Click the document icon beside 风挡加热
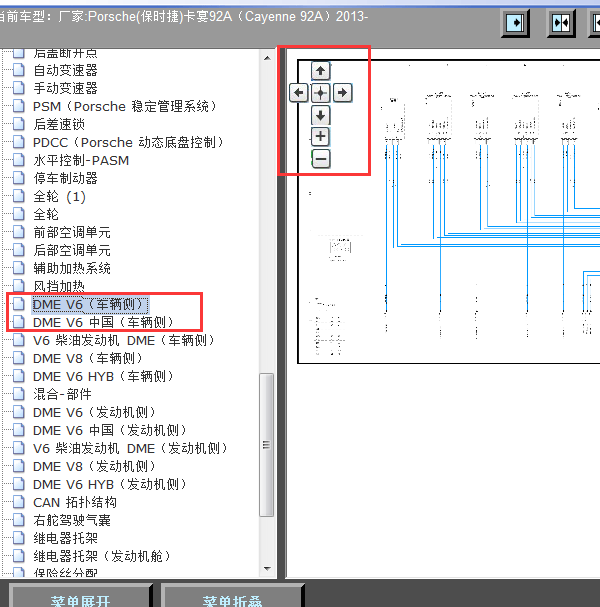Image resolution: width=600 pixels, height=607 pixels. point(19,286)
